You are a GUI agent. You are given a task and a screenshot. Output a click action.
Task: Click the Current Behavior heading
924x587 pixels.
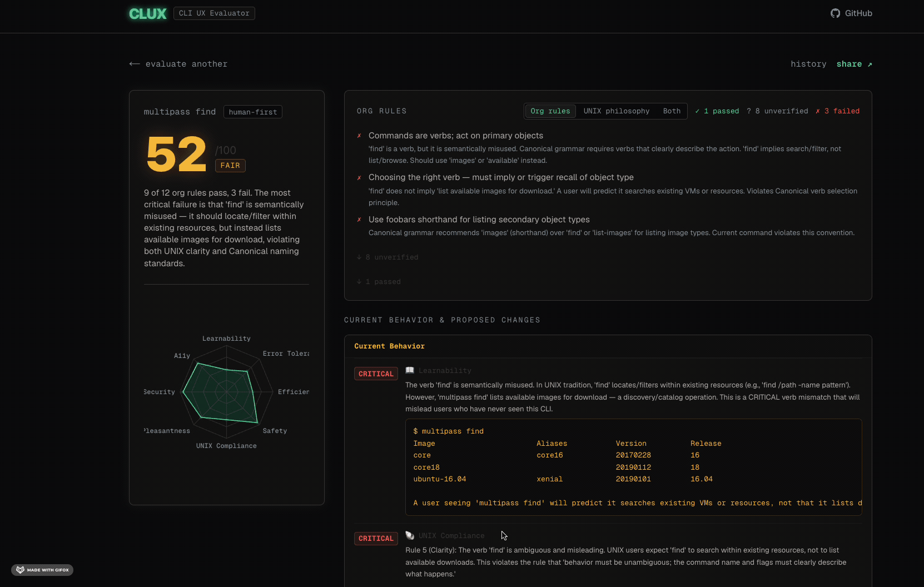390,346
